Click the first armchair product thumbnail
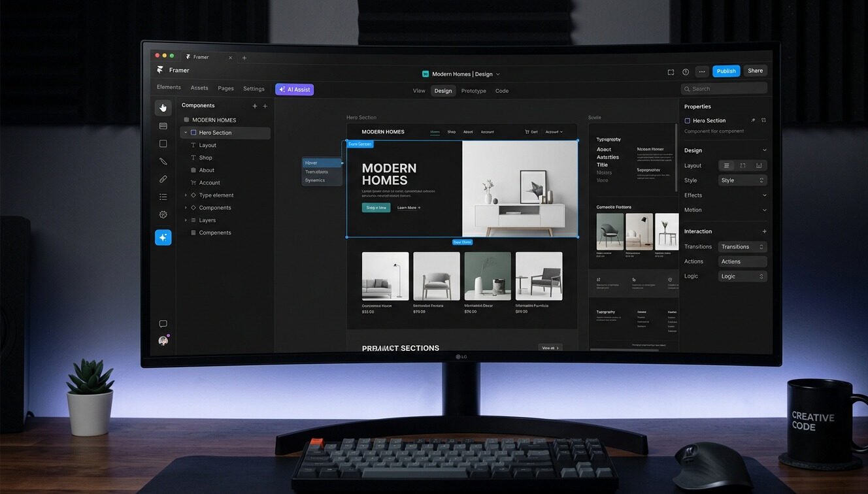868x494 pixels. [437, 276]
